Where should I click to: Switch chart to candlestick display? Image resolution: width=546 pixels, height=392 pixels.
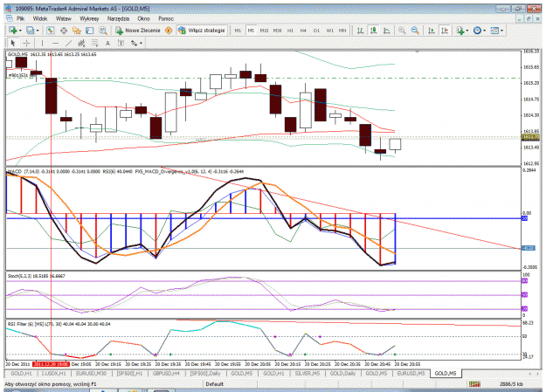coord(373,31)
